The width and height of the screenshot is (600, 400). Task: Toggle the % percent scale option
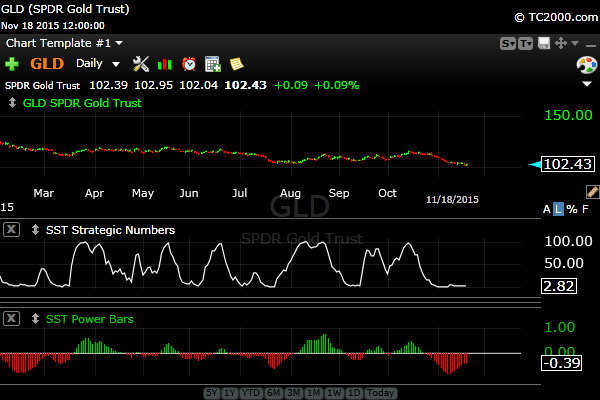click(x=571, y=209)
